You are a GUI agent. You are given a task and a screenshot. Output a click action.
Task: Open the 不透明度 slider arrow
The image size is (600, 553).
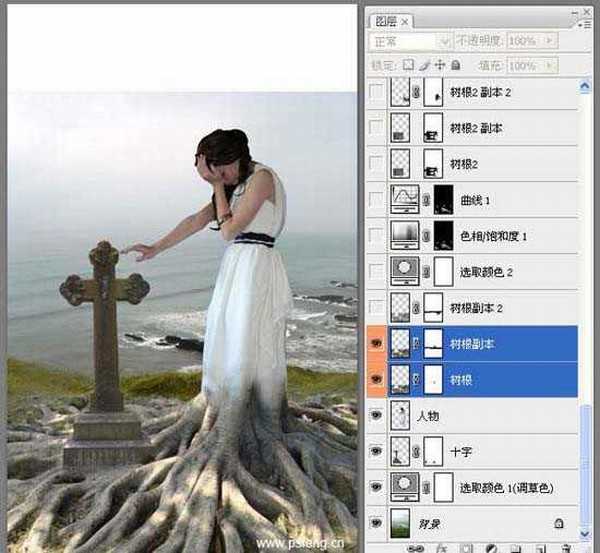(x=550, y=40)
